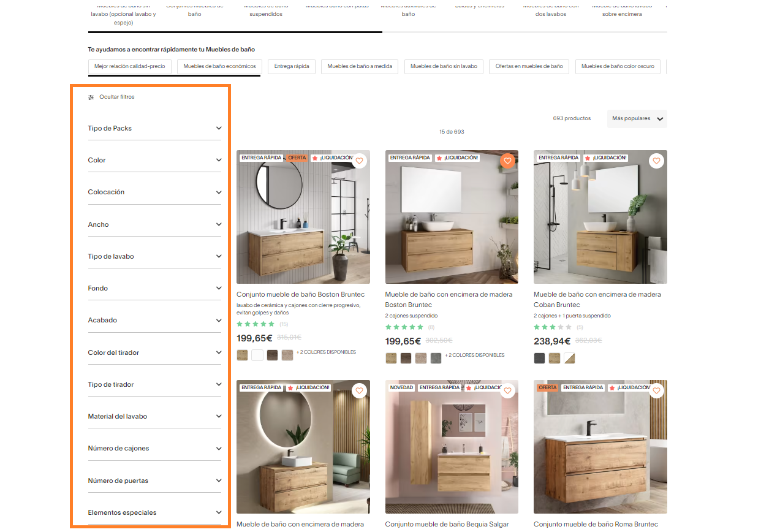Open the pink-wall Bequia Salgar product image
This screenshot has height=532, width=780.
pos(452,447)
